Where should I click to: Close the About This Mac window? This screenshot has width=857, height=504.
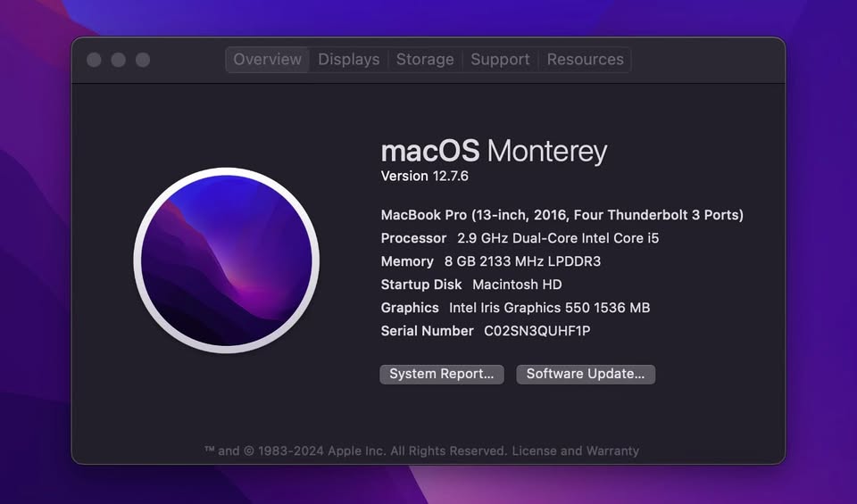tap(94, 60)
